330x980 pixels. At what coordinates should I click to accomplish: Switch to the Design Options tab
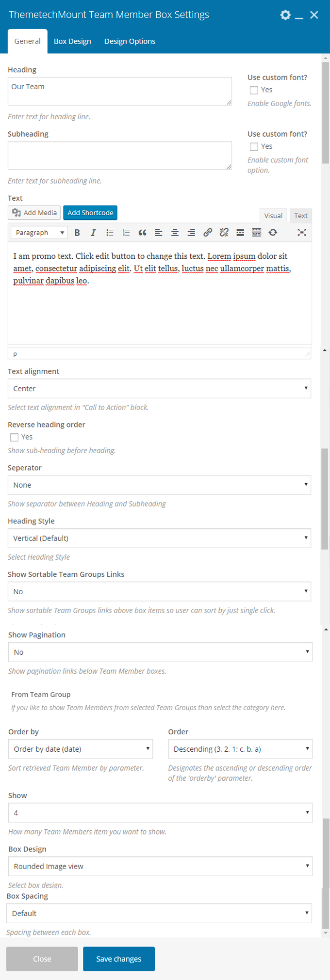click(130, 41)
